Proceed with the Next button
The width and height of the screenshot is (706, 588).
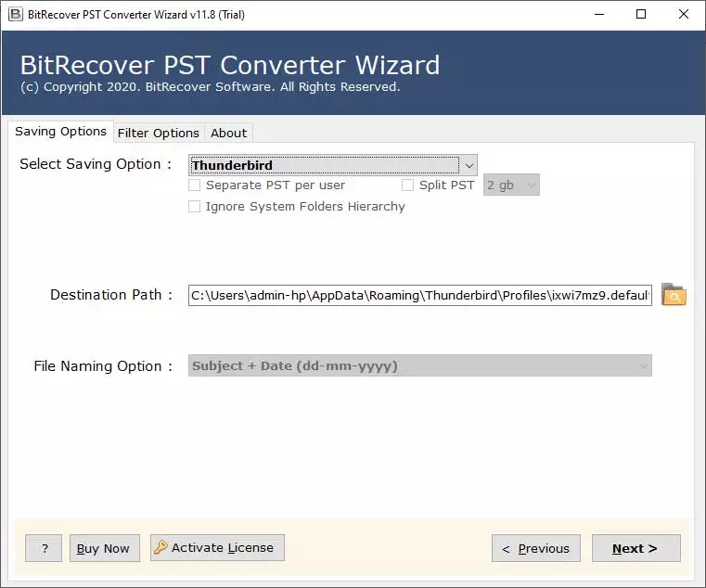tap(635, 548)
